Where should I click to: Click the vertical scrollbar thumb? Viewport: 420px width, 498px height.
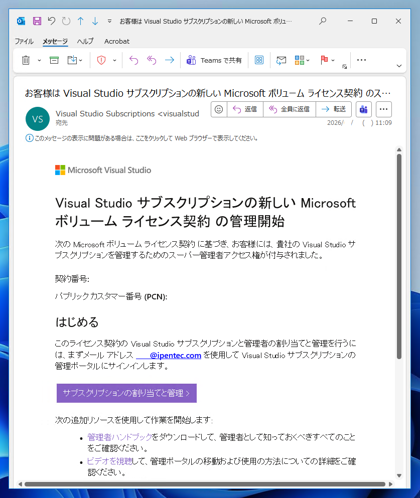pos(399,257)
